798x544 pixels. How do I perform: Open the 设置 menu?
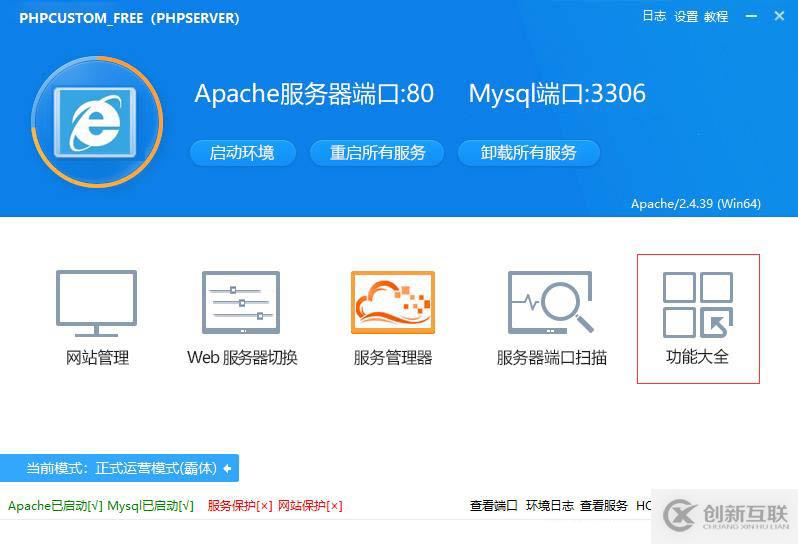(x=686, y=16)
